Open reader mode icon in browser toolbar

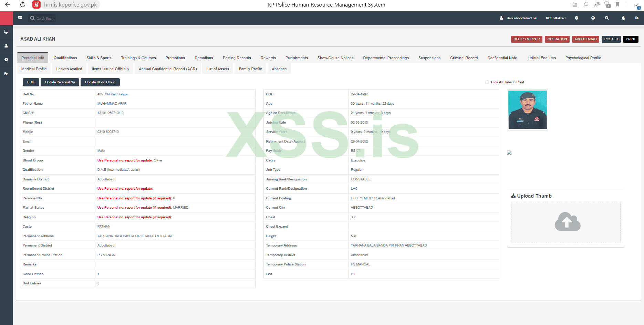pos(575,4)
